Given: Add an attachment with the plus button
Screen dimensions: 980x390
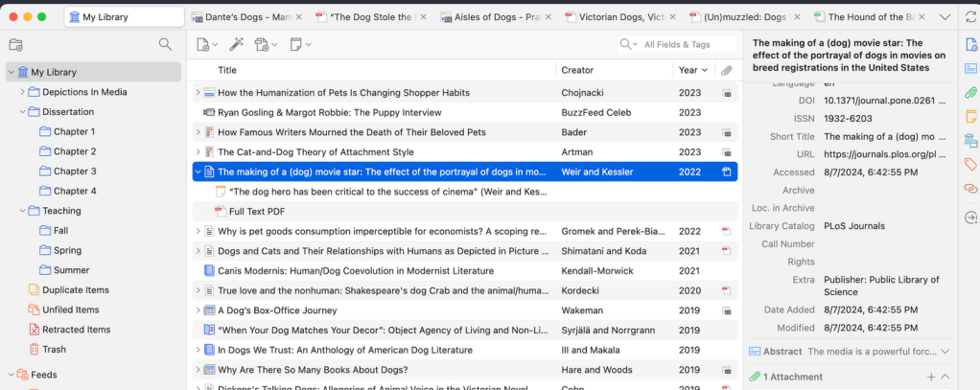Looking at the screenshot, I should [930, 377].
